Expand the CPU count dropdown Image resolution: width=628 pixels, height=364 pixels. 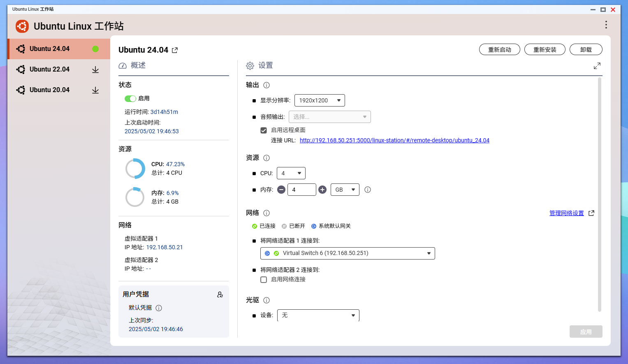tap(291, 173)
